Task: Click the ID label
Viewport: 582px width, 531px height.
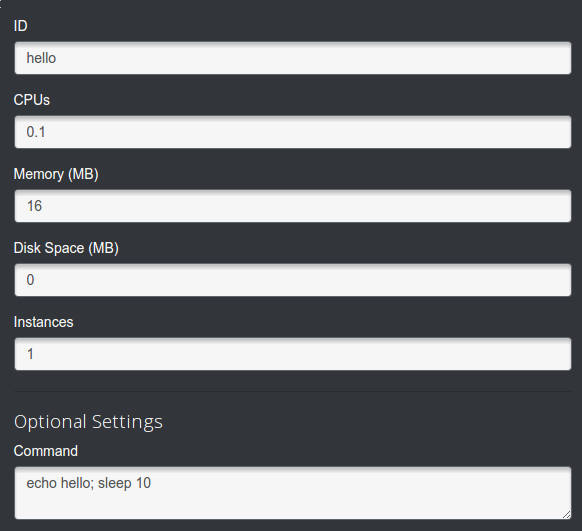Action: 20,26
